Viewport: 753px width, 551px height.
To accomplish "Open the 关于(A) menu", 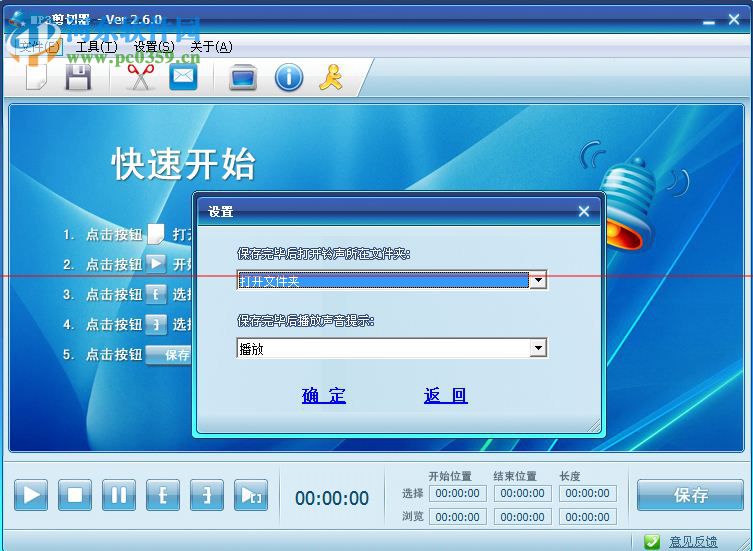I will pos(211,47).
